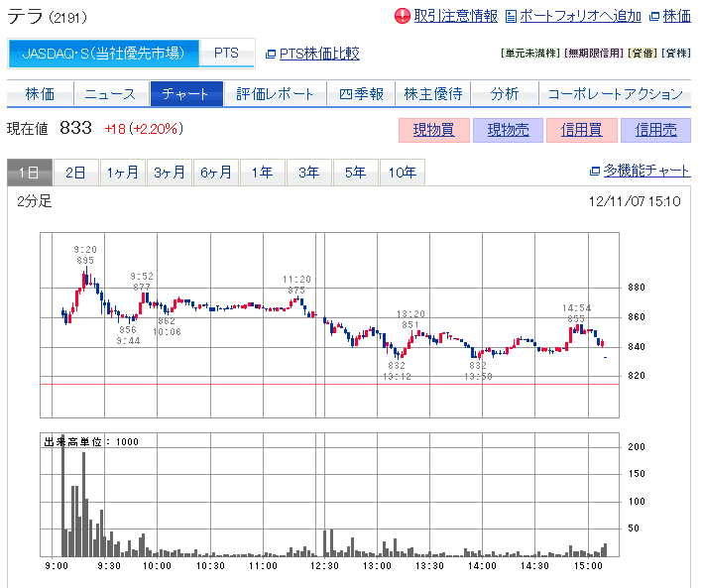
Task: Click the red warning icon for 取引注意情報
Action: click(x=402, y=16)
